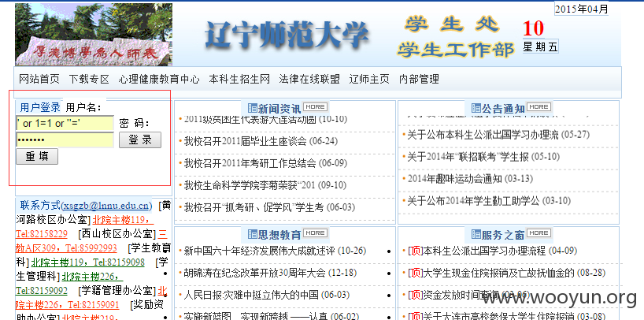Viewport: 644px width, 320px height.
Task: Open the 下载专区 nav item
Action: click(x=89, y=79)
